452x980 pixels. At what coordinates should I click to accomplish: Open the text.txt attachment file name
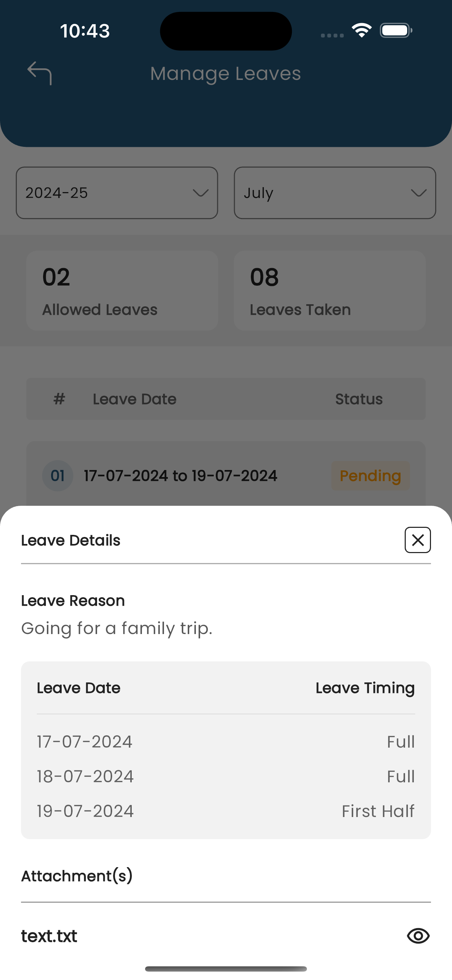coord(49,936)
